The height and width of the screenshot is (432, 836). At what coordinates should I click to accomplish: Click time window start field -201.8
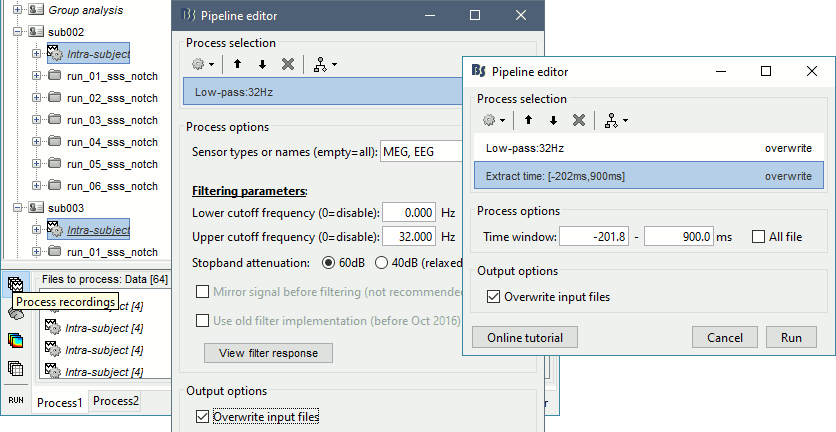click(x=593, y=236)
